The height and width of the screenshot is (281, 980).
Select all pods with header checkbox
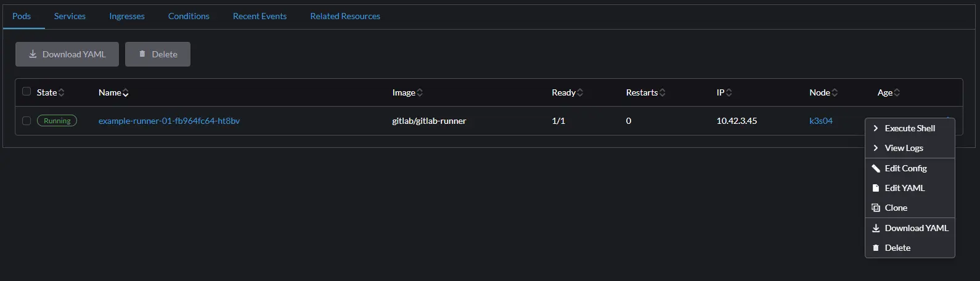27,92
